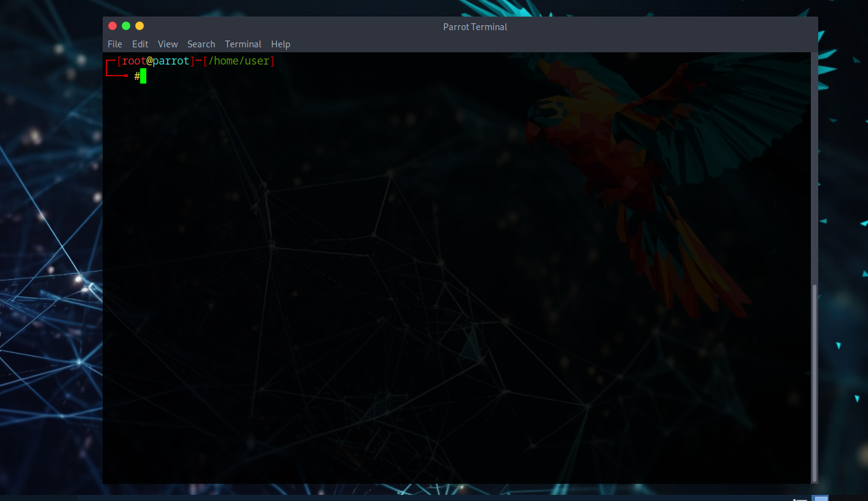Show the Help menu
This screenshot has width=868, height=501.
280,44
